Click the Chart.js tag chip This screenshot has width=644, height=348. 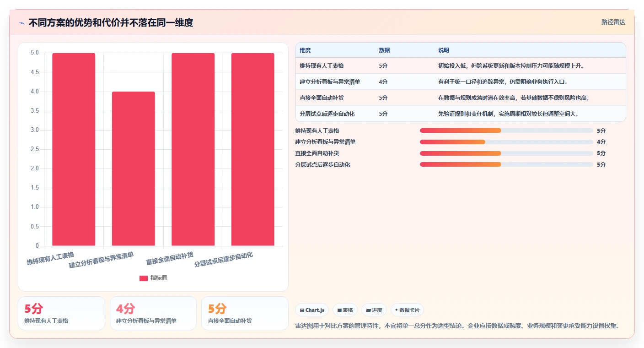312,310
